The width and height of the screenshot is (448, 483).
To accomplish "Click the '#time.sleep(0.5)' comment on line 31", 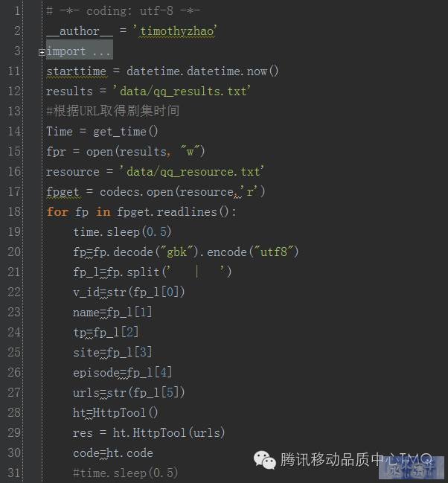I will click(126, 473).
